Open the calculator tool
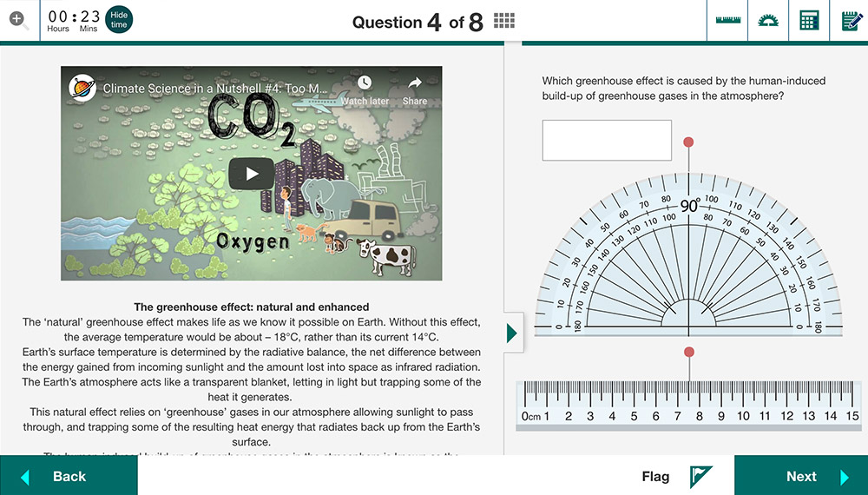The width and height of the screenshot is (868, 495). click(x=809, y=21)
